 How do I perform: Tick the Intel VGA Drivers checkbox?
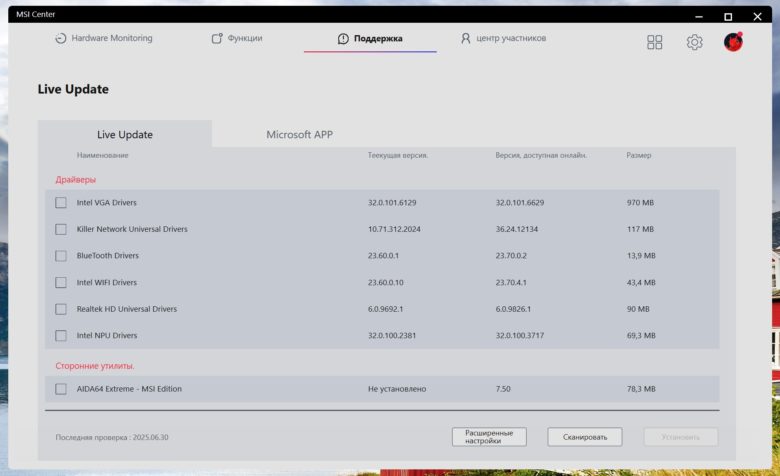(x=61, y=202)
